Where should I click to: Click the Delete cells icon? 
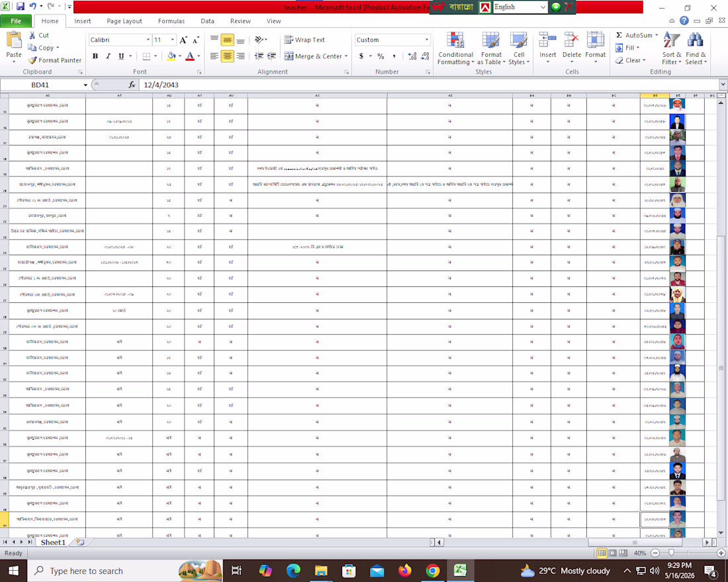pyautogui.click(x=572, y=40)
